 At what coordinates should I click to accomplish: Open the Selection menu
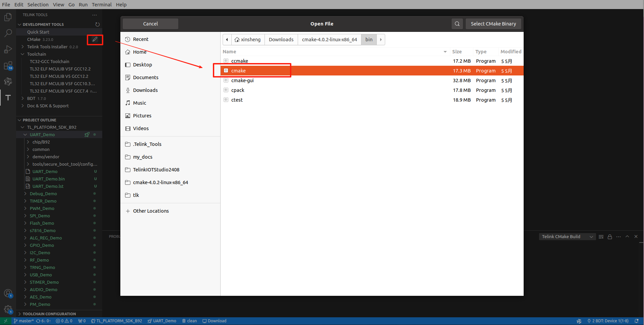click(x=38, y=5)
